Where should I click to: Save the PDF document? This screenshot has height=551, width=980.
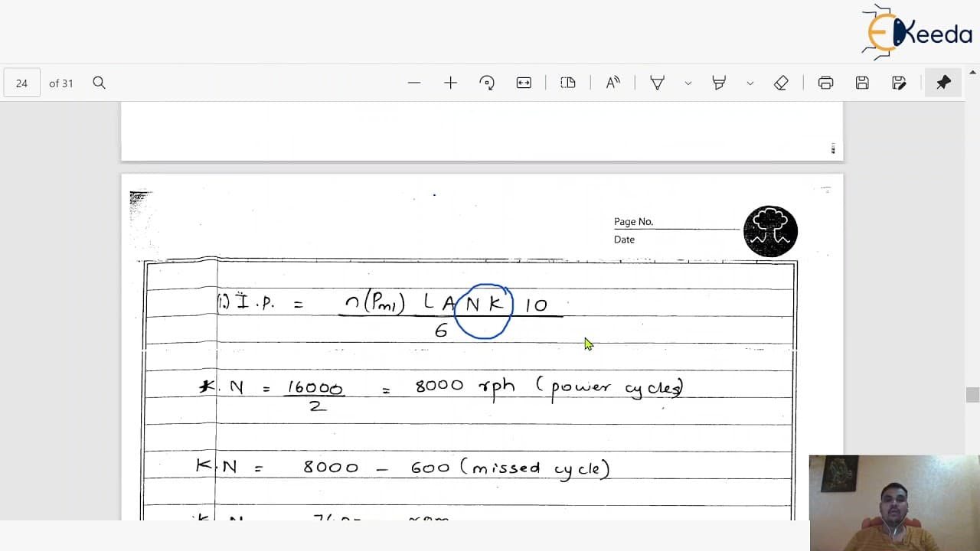point(862,83)
